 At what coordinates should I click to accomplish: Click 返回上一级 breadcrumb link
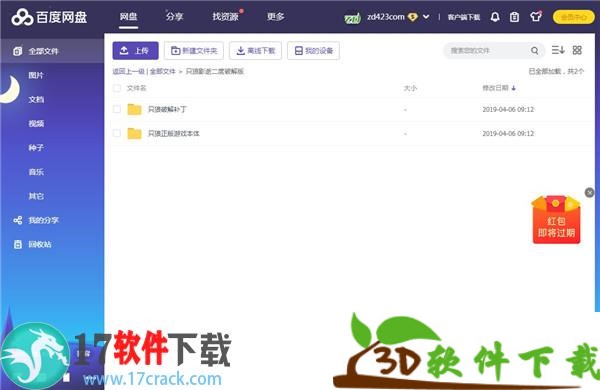point(129,71)
